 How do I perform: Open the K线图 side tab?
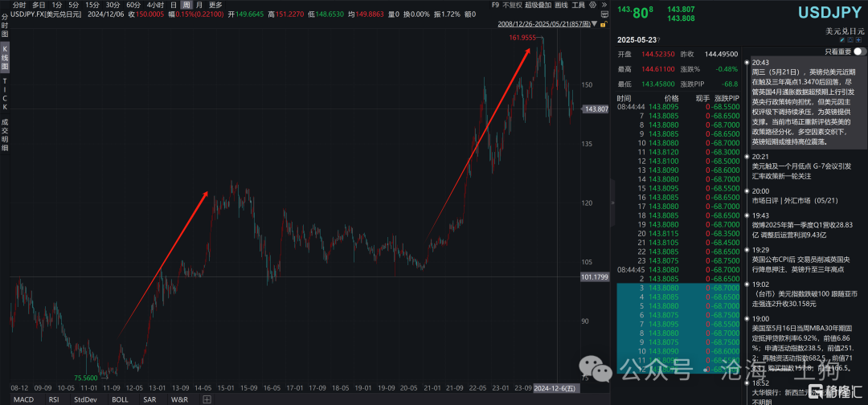click(5, 59)
